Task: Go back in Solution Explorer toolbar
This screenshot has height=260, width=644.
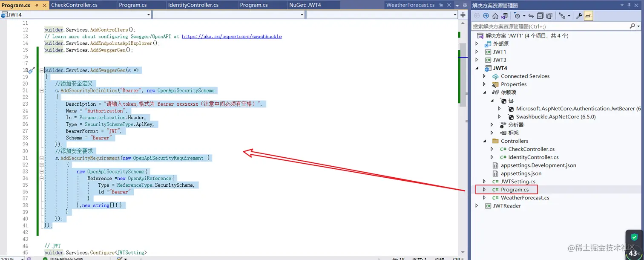Action: pyautogui.click(x=477, y=16)
